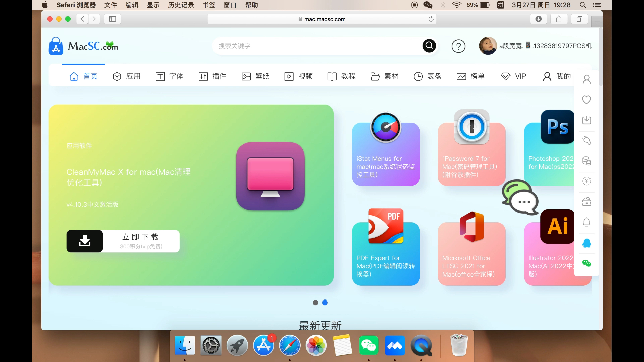644x362 pixels.
Task: Open Notes app in the Dock
Action: [342, 345]
